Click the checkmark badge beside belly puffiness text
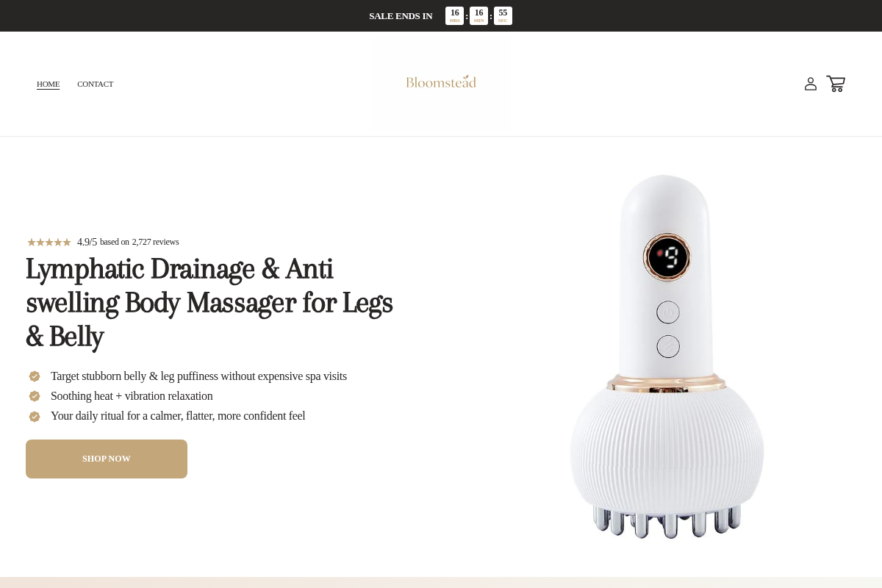The image size is (882, 588). pyautogui.click(x=35, y=376)
